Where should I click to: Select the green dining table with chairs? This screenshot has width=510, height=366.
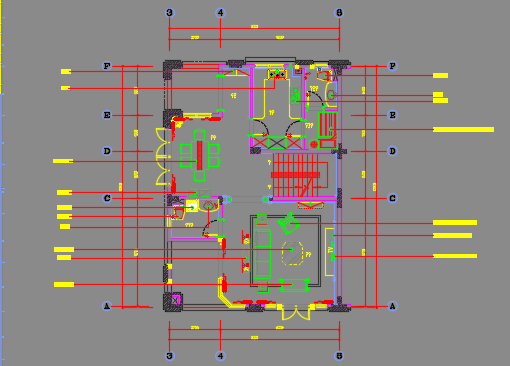[x=200, y=155]
